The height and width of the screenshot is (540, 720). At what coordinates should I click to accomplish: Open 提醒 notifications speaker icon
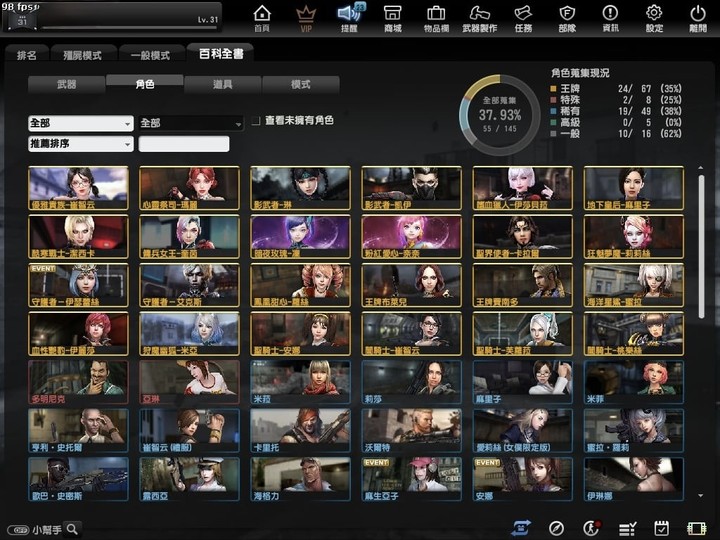349,17
